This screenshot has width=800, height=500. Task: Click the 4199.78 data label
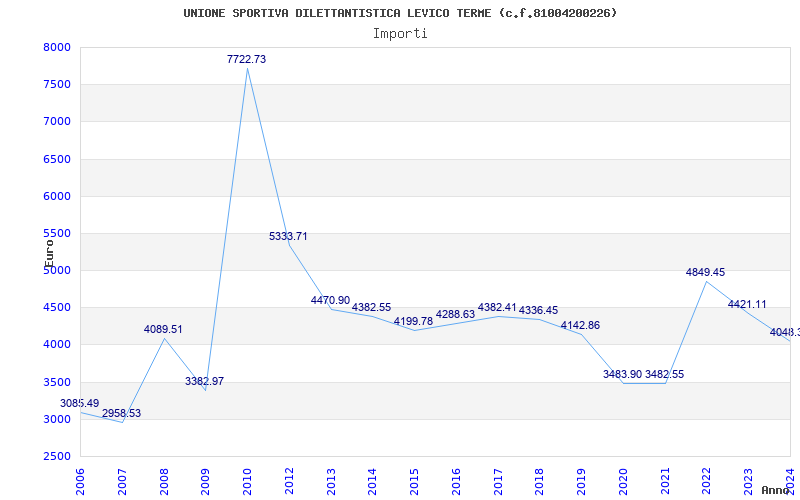tap(413, 321)
